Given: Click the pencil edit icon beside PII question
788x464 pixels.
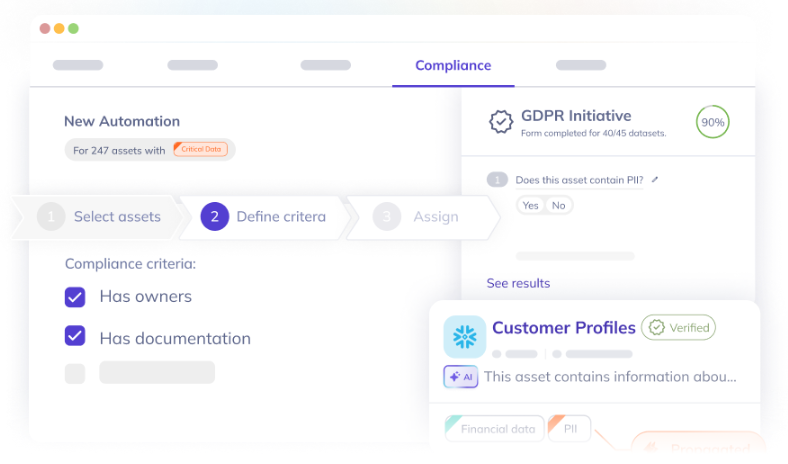Looking at the screenshot, I should coord(655,179).
